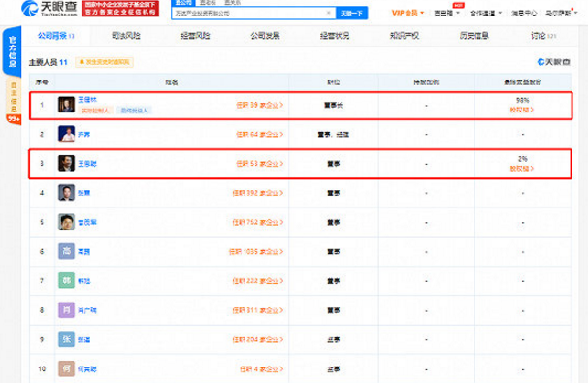Open the name link in row 3
588x383 pixels.
(87, 164)
